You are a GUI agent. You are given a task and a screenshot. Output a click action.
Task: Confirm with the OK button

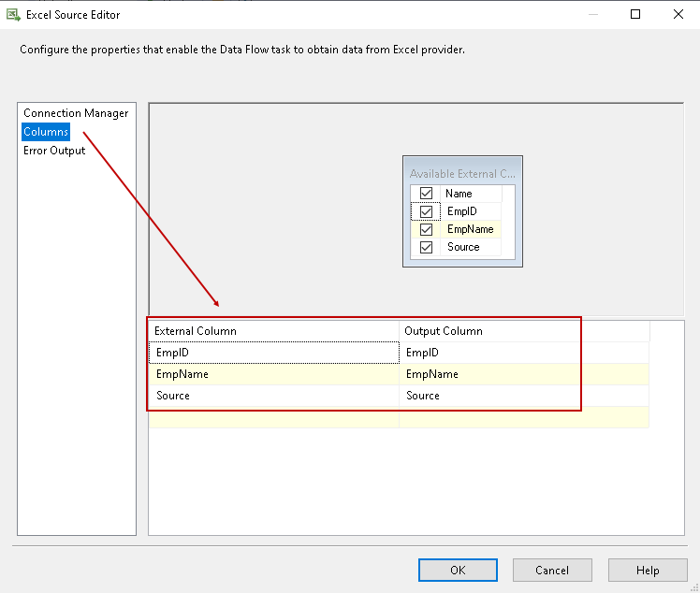coord(458,571)
